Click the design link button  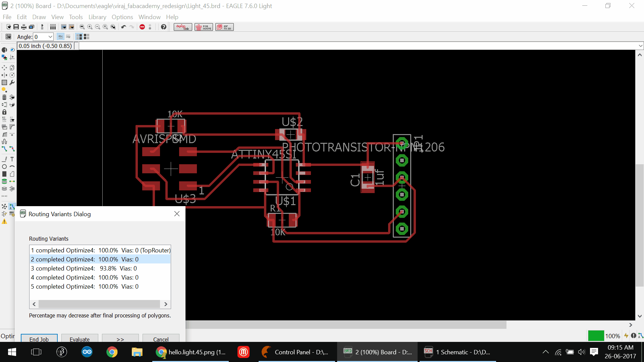pyautogui.click(x=183, y=27)
